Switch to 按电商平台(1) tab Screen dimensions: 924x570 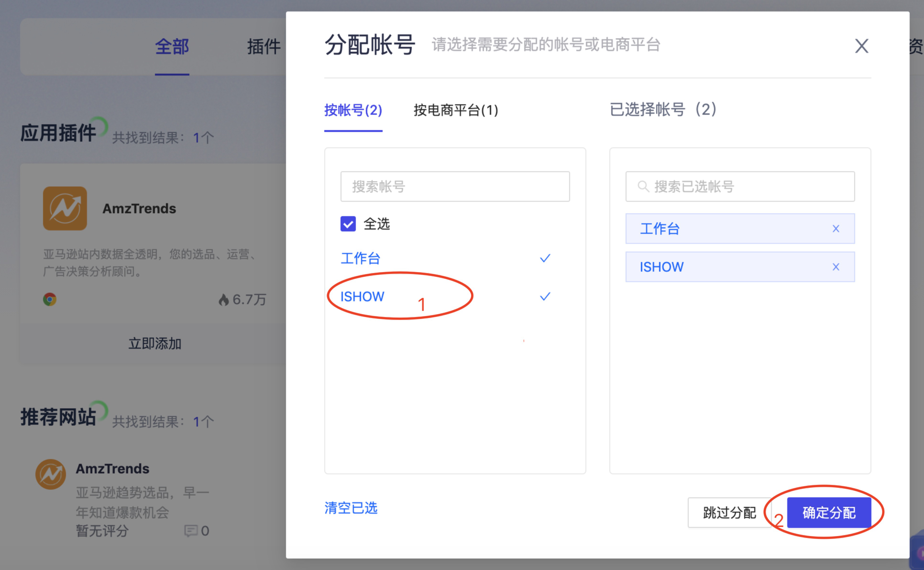(x=455, y=110)
